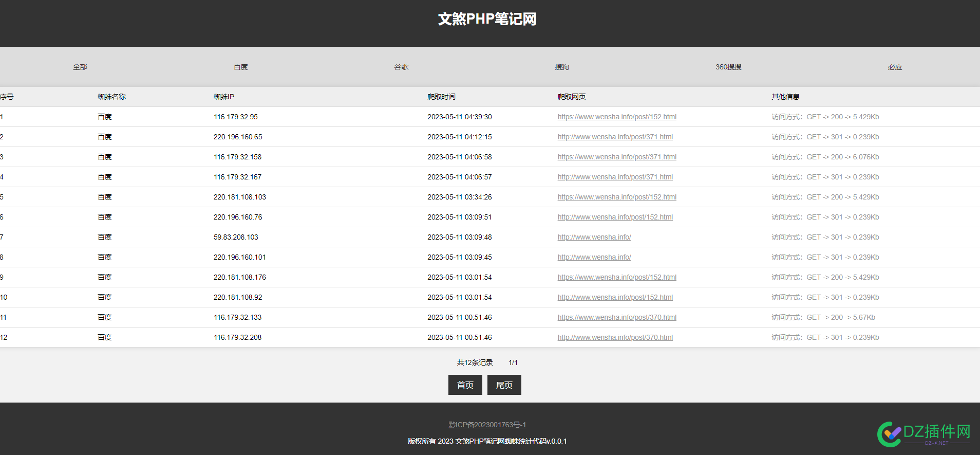Click timestamp 2023-05-11 04:12:15
980x455 pixels.
[x=460, y=137]
